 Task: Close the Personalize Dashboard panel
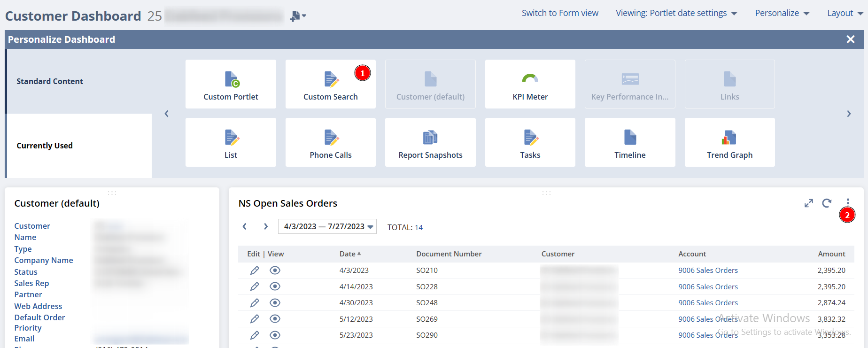850,39
